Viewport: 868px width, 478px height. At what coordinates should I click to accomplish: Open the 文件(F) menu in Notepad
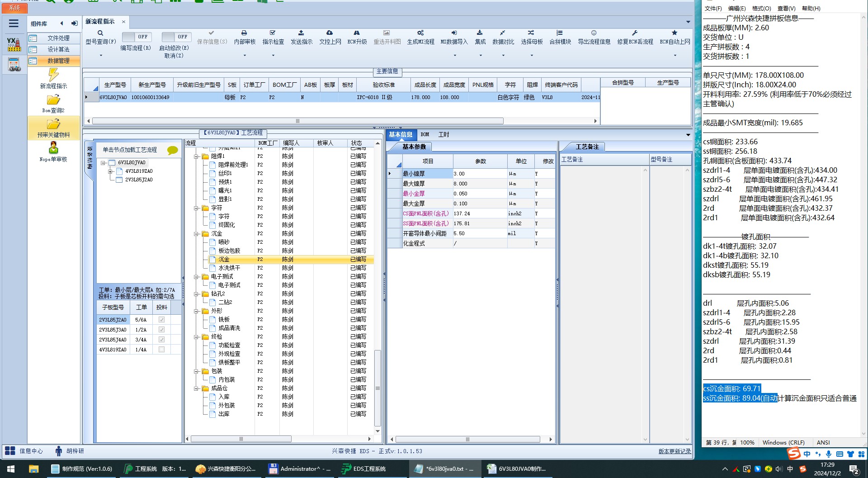[x=713, y=8]
